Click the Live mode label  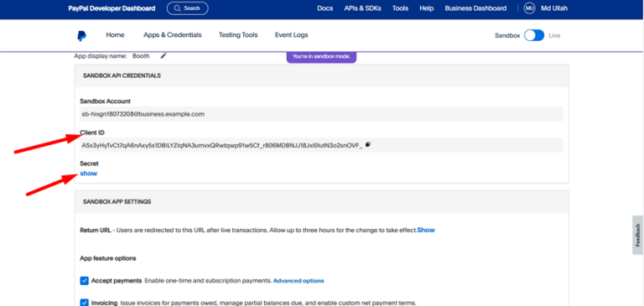tap(554, 35)
